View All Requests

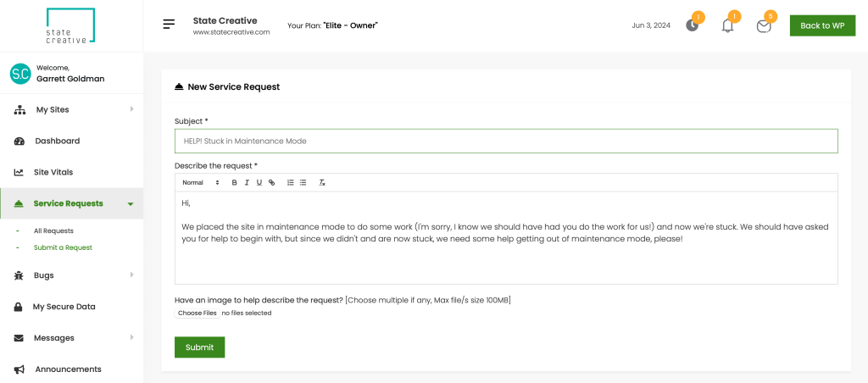pyautogui.click(x=53, y=230)
